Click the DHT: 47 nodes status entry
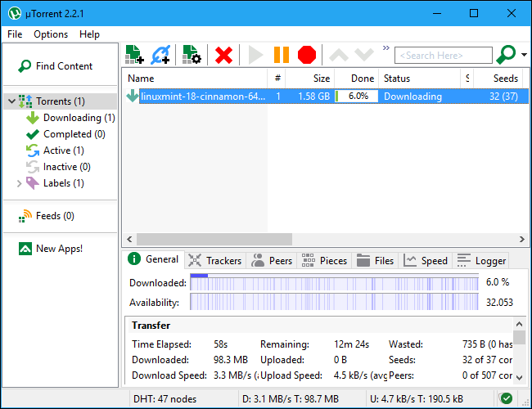 tap(165, 399)
